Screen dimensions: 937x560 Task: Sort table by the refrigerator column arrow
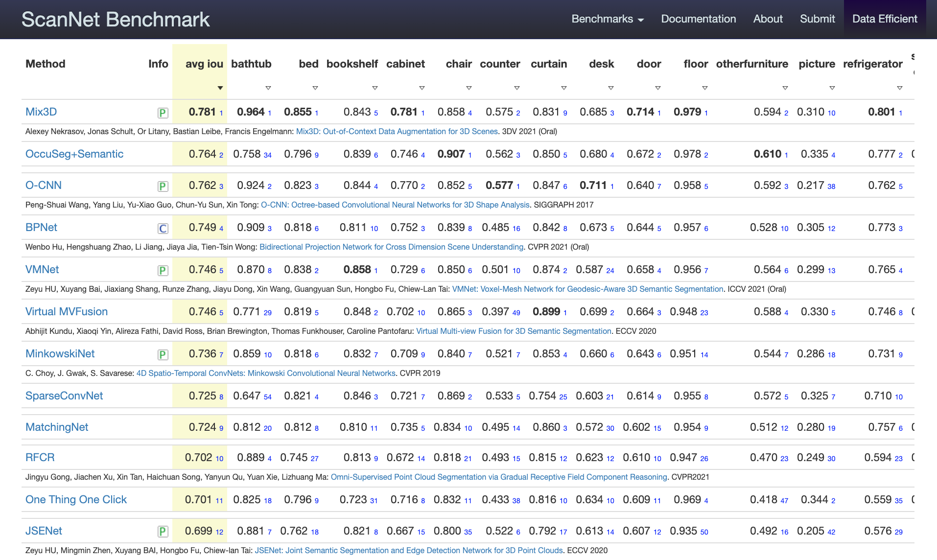coord(900,88)
